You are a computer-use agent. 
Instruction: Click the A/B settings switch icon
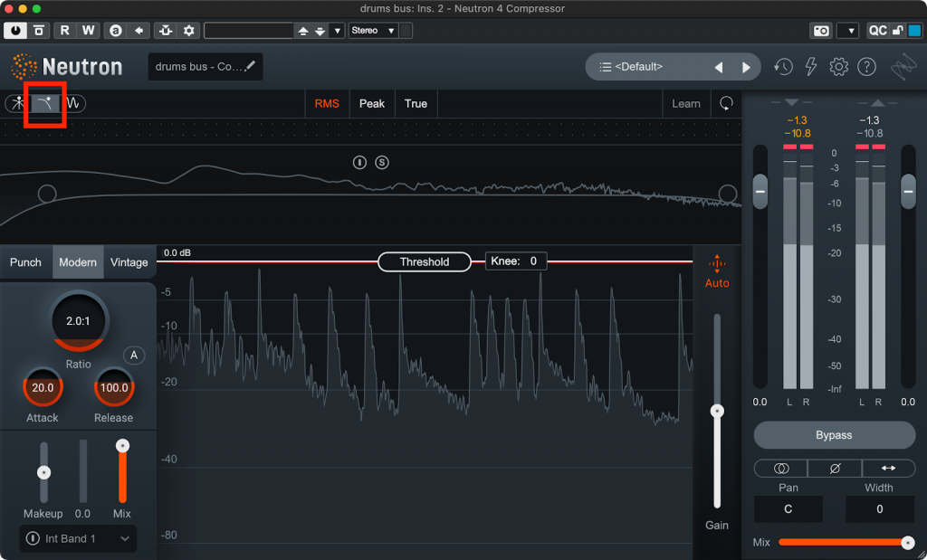(115, 30)
